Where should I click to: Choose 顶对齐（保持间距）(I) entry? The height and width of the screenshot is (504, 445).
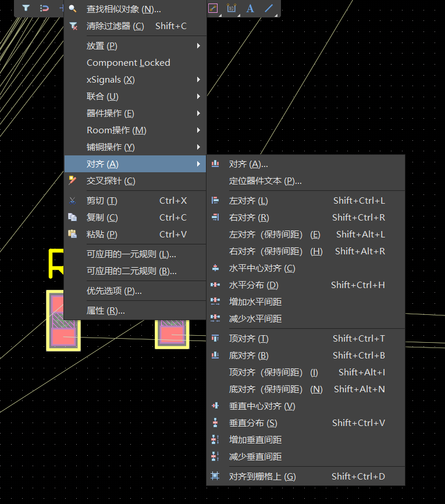305,372
